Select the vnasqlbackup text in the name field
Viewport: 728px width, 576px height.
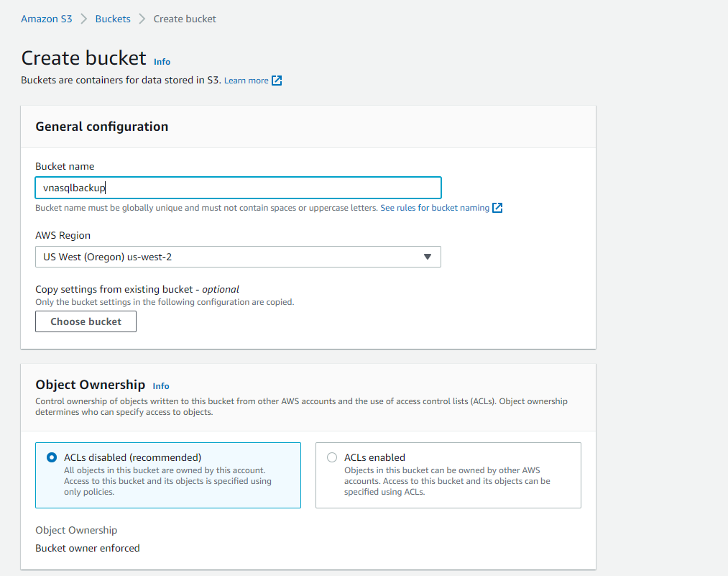(x=71, y=188)
